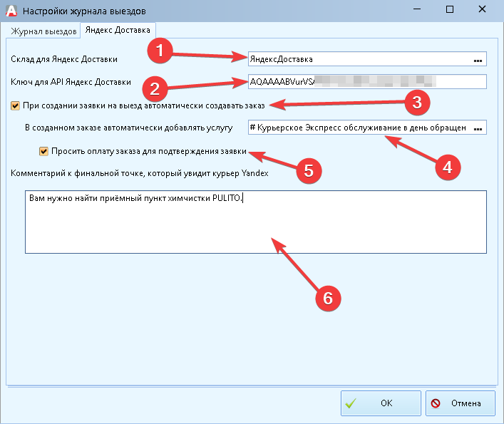Viewport: 504px width, 424px height.
Task: Open service picker ellipsis beside Курьерское Экспресс обслуживание
Action: click(478, 128)
